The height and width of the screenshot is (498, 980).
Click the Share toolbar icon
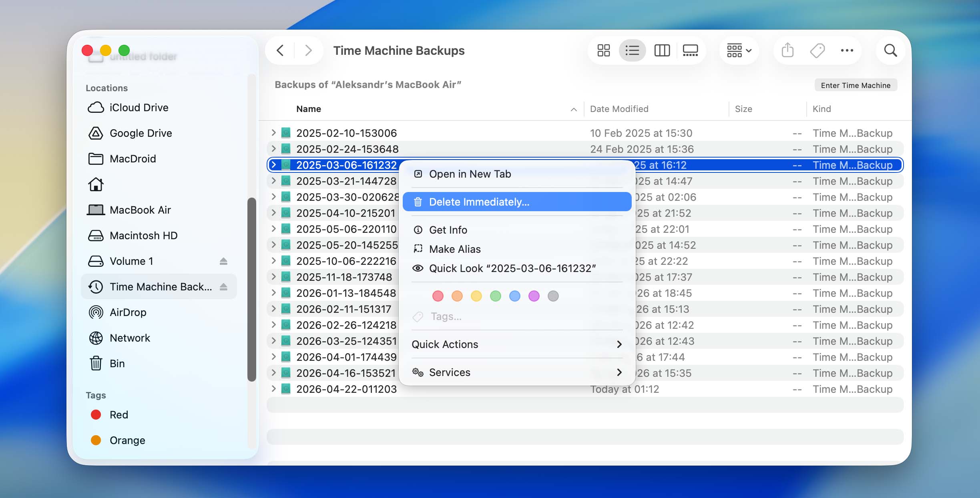point(787,50)
